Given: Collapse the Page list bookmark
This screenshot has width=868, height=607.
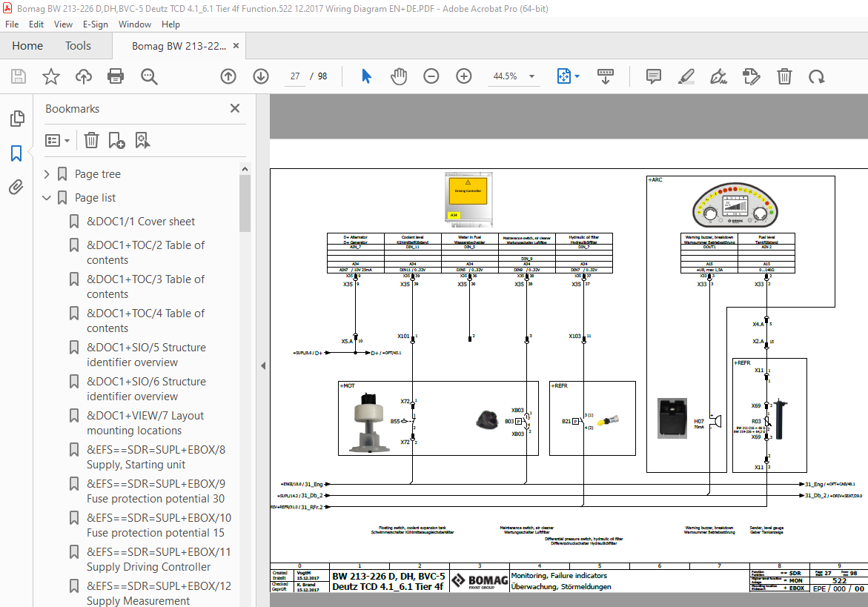Looking at the screenshot, I should coord(47,198).
